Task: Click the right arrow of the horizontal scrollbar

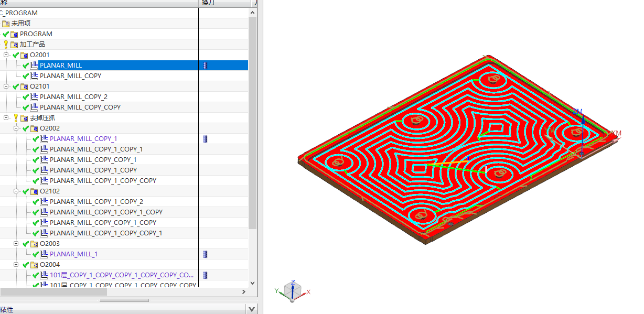Action: tap(243, 291)
